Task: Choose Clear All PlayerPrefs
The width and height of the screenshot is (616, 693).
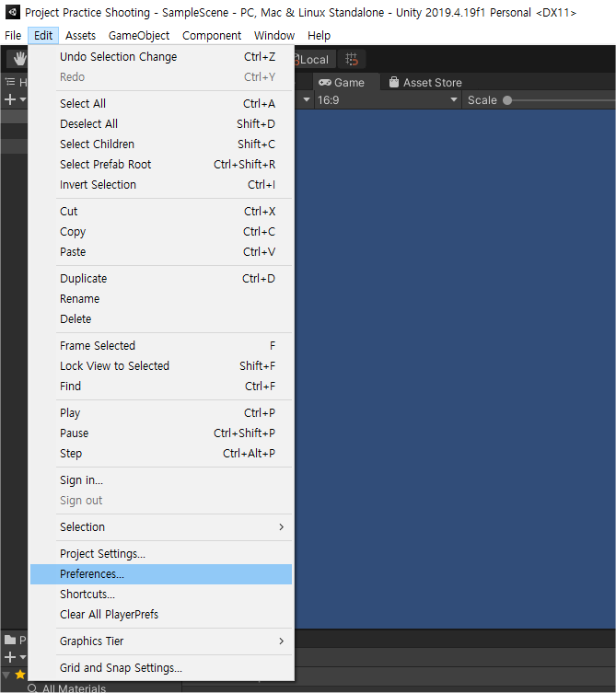Action: 161,615
